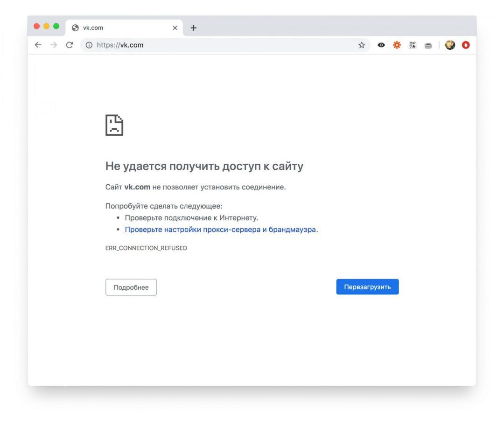Reload the page using toolbar refresh icon
Image resolution: width=504 pixels, height=425 pixels.
coord(69,45)
